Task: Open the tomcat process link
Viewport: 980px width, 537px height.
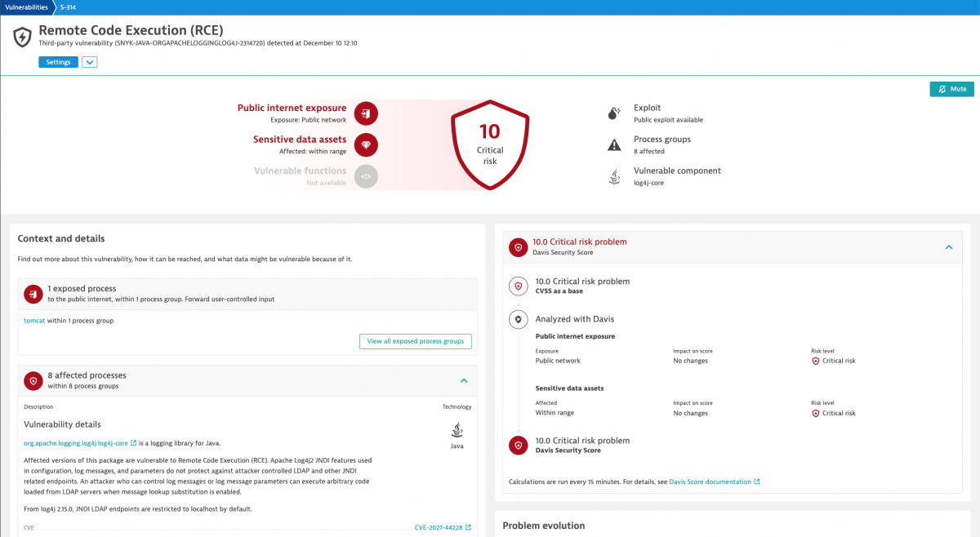Action: click(33, 321)
